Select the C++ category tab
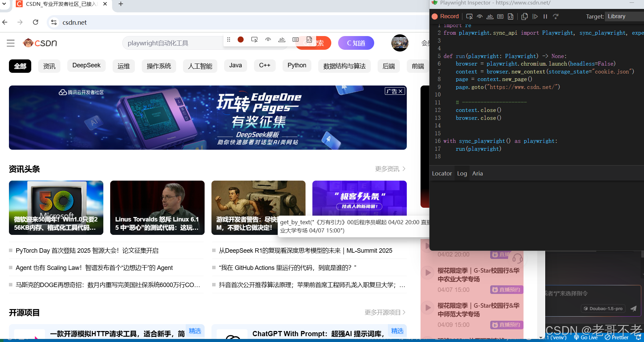This screenshot has height=342, width=644. tap(265, 65)
